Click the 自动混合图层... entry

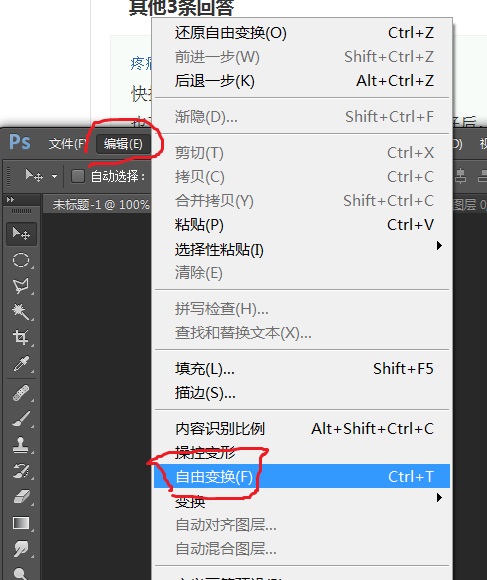[302, 549]
